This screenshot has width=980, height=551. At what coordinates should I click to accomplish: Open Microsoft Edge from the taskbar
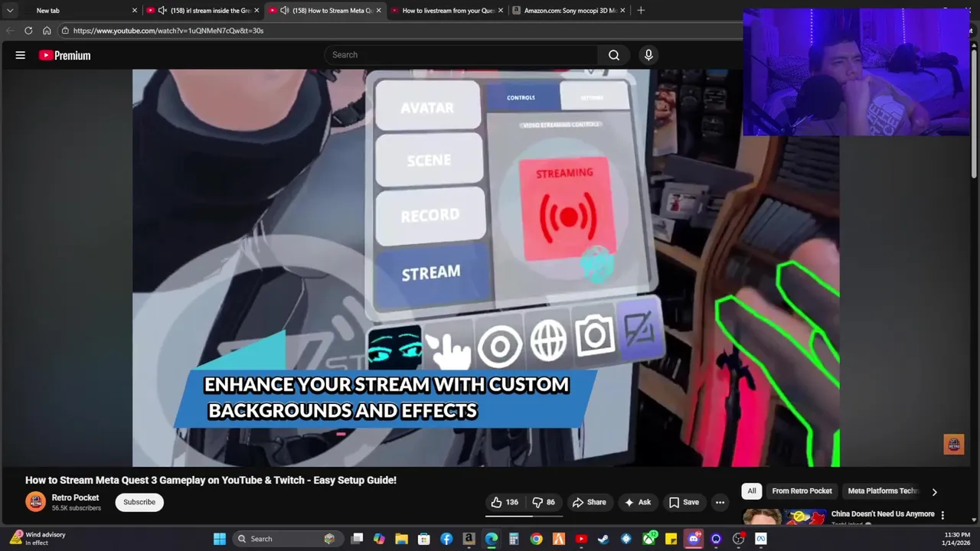click(x=492, y=539)
